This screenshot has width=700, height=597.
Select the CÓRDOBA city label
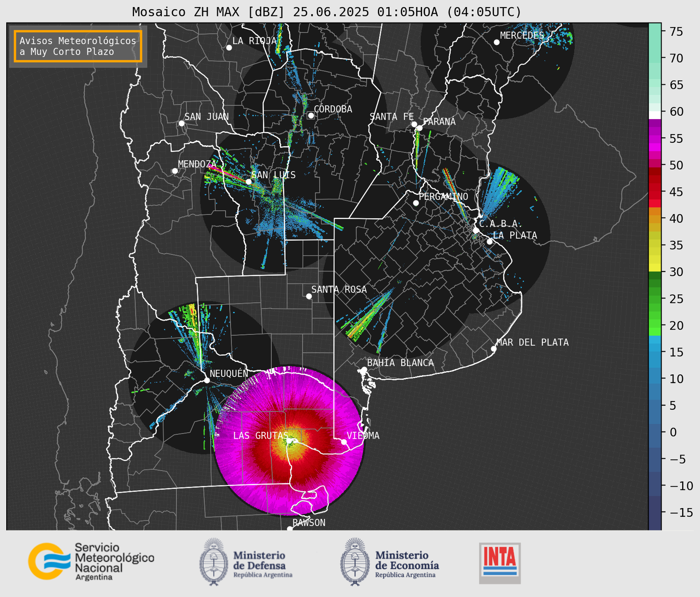tap(333, 109)
